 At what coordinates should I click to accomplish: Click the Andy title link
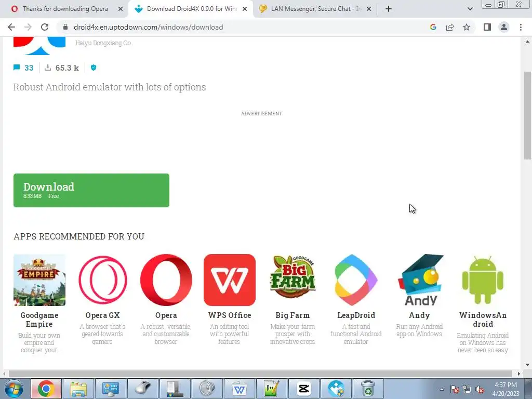420,315
